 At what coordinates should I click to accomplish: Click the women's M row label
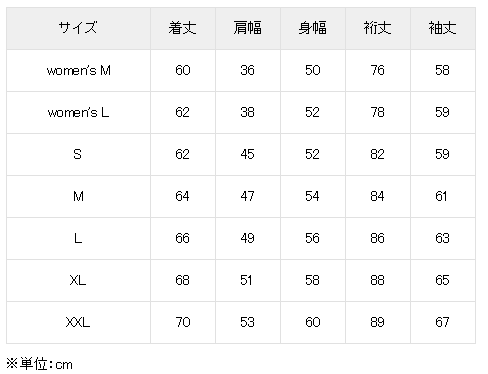pyautogui.click(x=78, y=71)
